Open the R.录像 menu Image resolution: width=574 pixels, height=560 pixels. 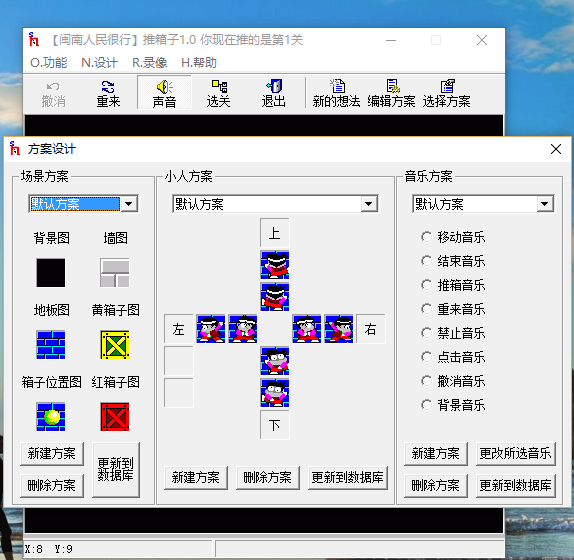(150, 63)
